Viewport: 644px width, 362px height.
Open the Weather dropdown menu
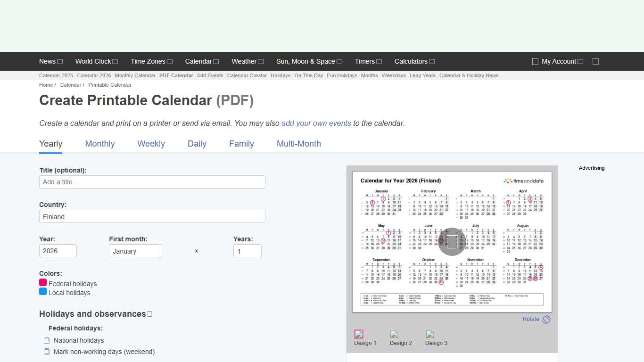[261, 61]
